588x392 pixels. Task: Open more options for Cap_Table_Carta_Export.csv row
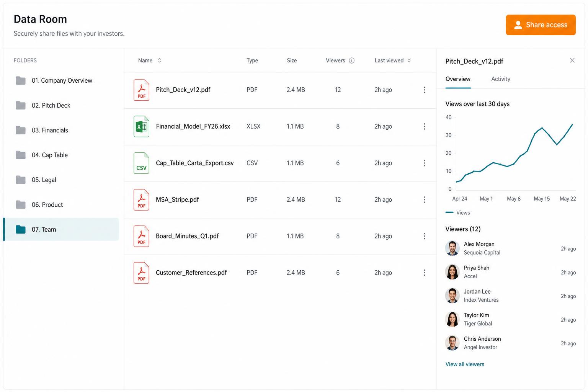click(425, 163)
